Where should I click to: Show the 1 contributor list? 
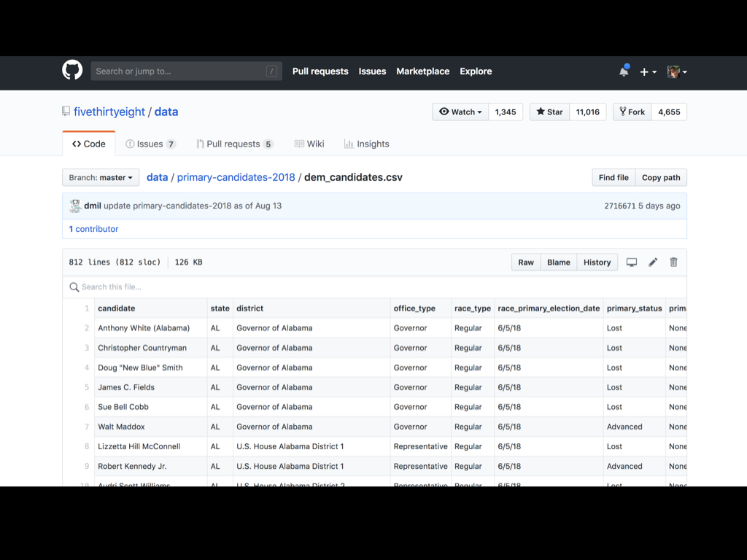tap(93, 229)
